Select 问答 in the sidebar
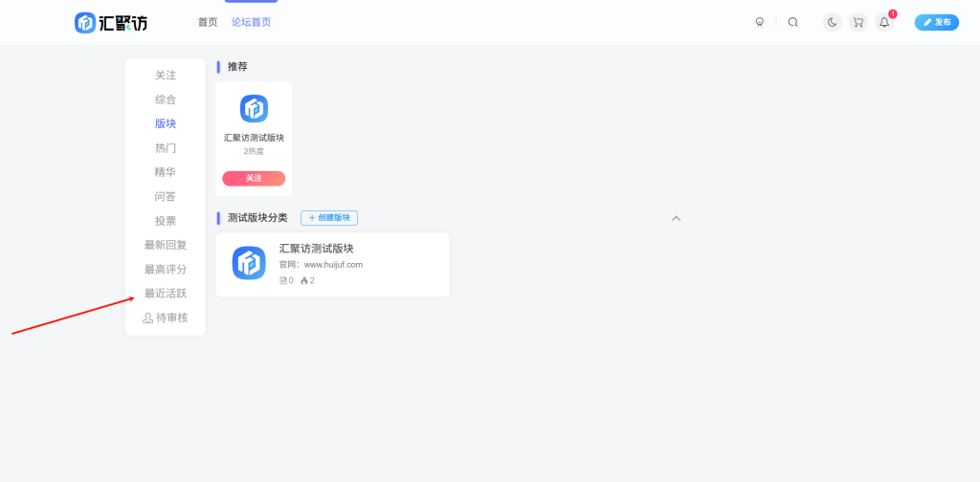This screenshot has width=980, height=482. [x=166, y=197]
